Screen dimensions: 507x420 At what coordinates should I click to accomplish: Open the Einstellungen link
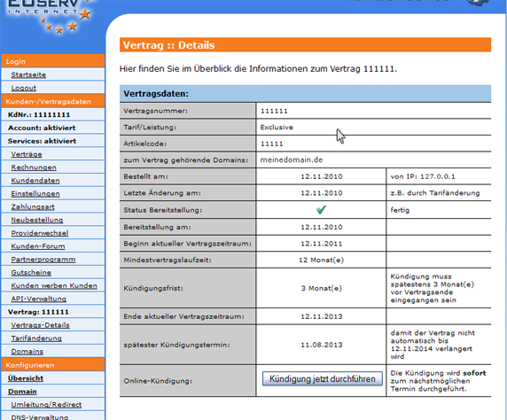click(x=35, y=194)
